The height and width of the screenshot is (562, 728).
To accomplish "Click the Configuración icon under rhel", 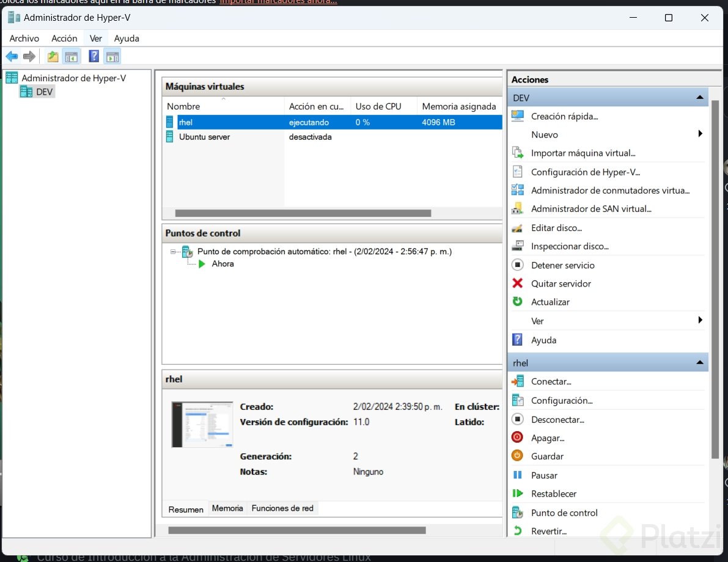I will 517,400.
